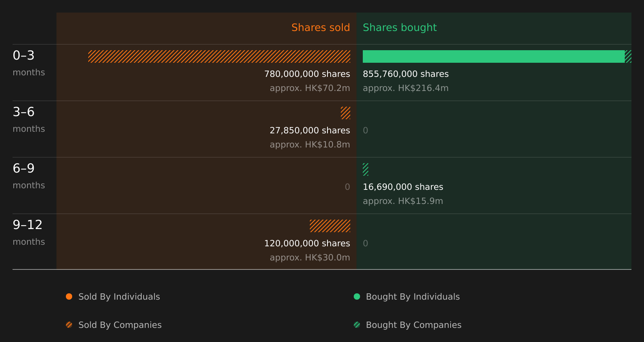
Task: Click the 3–6 row label
Action: [24, 112]
